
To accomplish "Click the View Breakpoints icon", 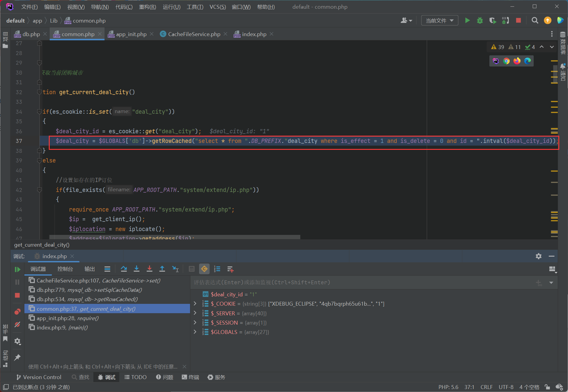I will [17, 312].
